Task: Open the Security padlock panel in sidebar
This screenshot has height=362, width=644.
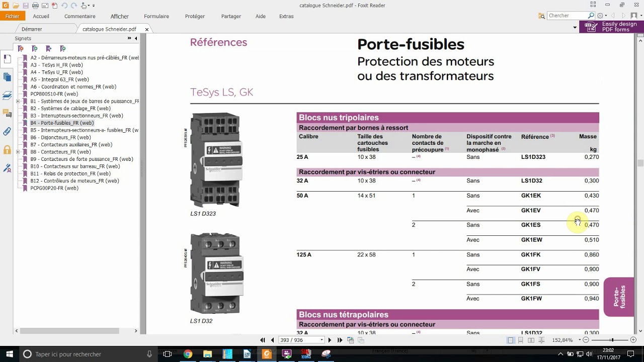Action: (7, 150)
